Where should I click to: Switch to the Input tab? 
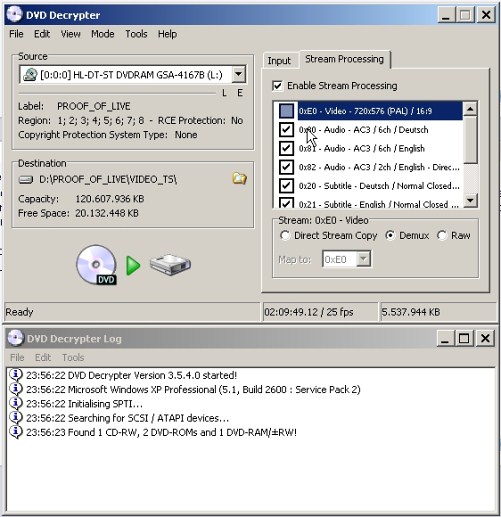(279, 61)
